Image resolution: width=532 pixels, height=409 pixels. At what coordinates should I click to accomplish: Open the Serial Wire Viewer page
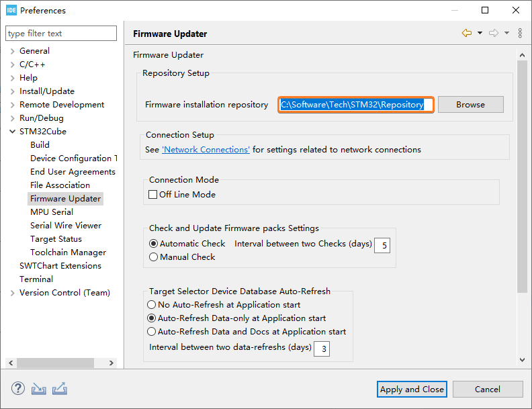[66, 226]
